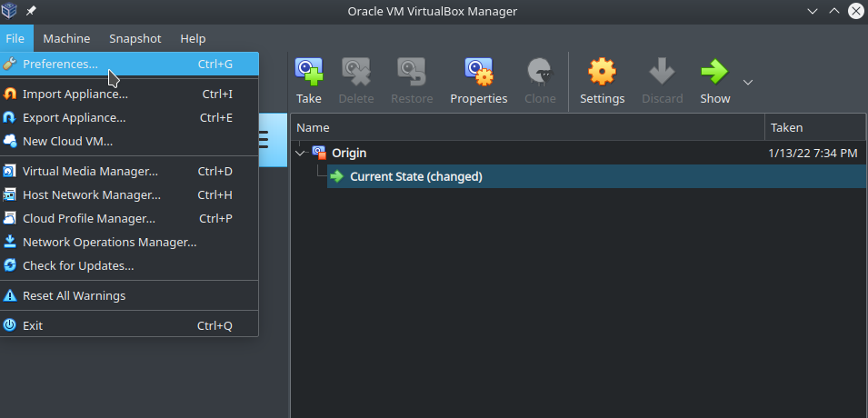
Task: Click the Taken column header
Action: click(815, 127)
